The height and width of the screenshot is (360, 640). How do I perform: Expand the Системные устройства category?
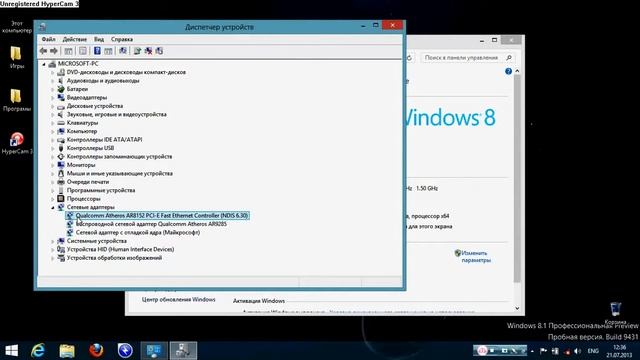pos(53,241)
